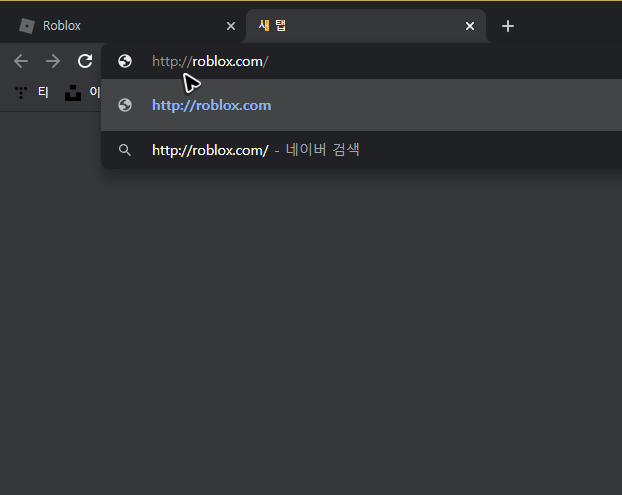Open a new tab with plus button
Image resolution: width=622 pixels, height=495 pixels.
coord(508,26)
